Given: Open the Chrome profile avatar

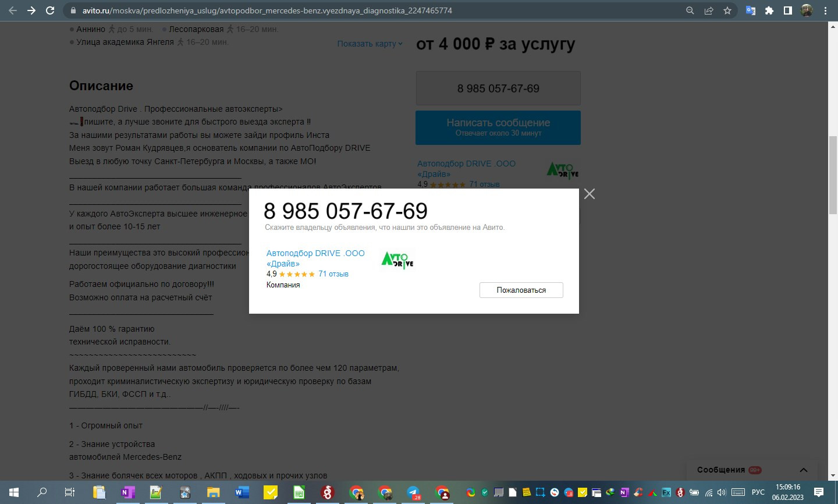Looking at the screenshot, I should tap(807, 10).
